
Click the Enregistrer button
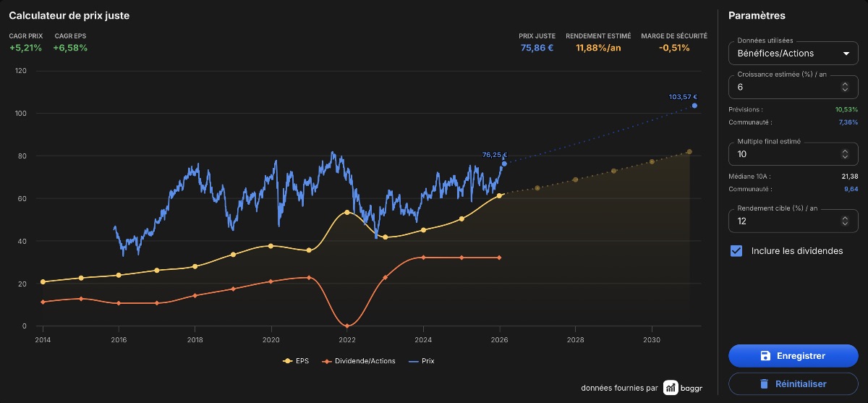click(793, 356)
